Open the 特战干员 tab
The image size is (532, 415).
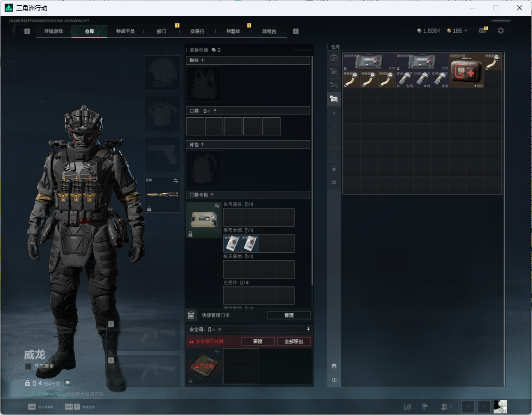coord(125,31)
